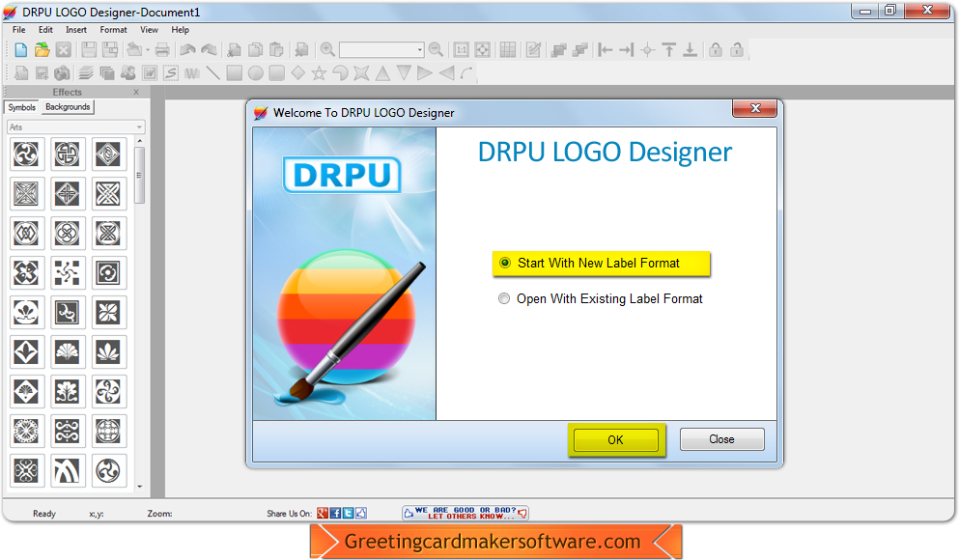The width and height of the screenshot is (959, 560).
Task: Click the Paste clipboard icon
Action: pos(276,50)
